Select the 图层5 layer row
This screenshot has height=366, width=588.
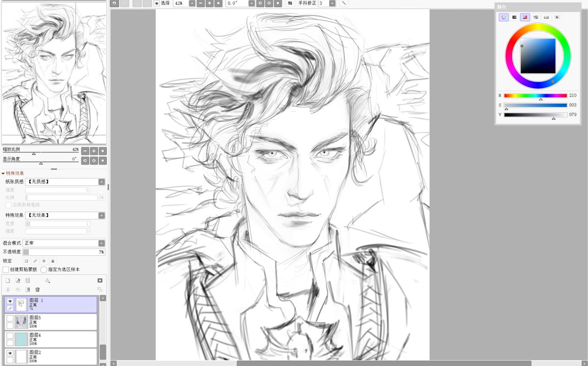[x=51, y=322]
